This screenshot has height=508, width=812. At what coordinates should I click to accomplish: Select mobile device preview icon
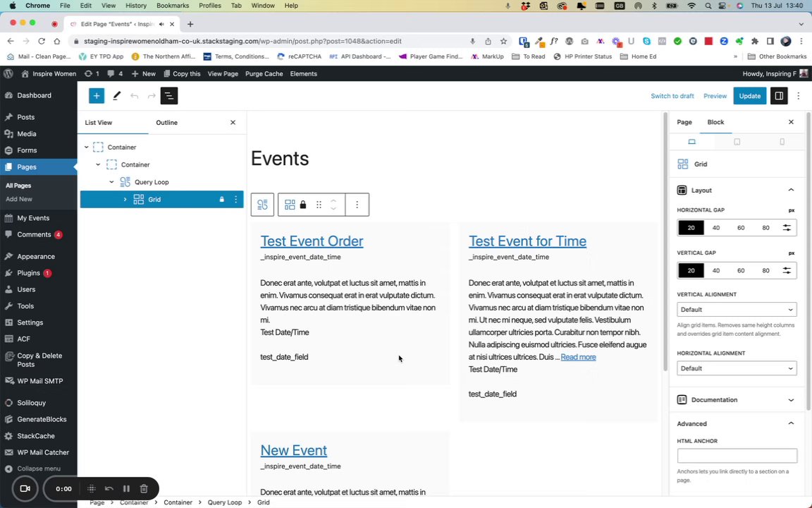(x=782, y=142)
